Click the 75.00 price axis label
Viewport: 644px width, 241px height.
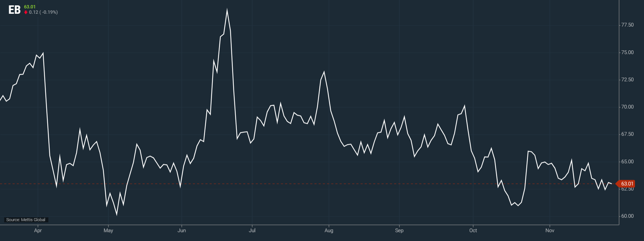627,52
